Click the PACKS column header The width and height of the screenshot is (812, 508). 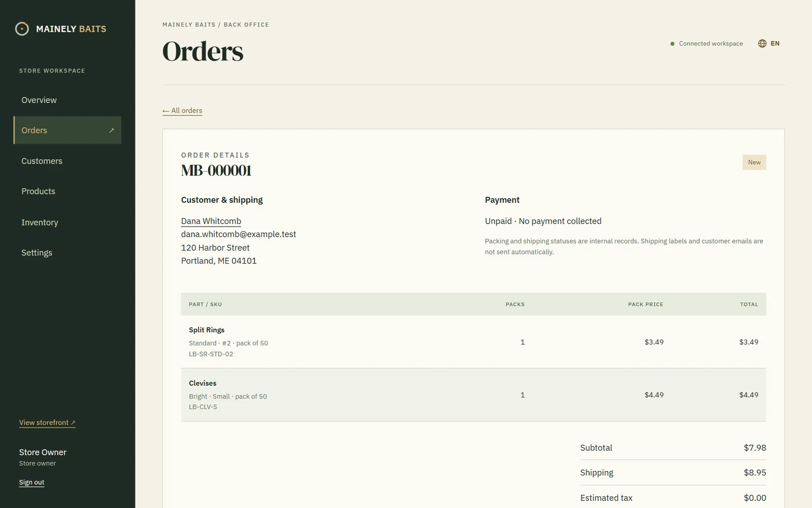(515, 305)
